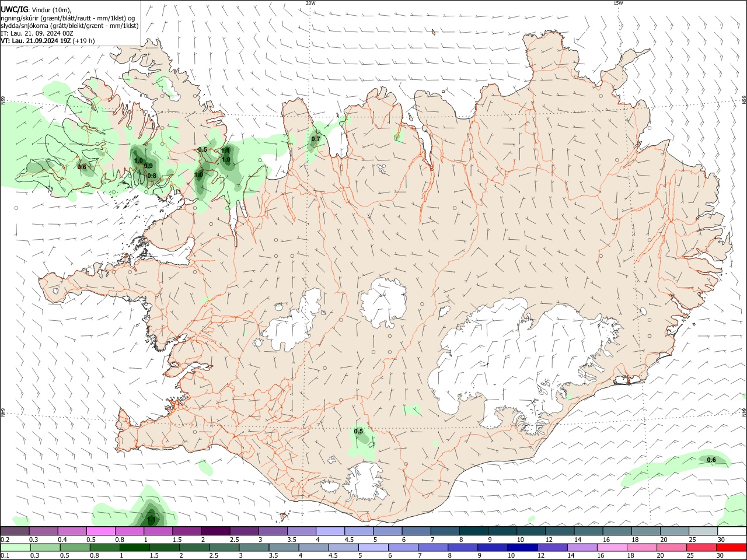The height and width of the screenshot is (560, 747).
Task: Click the '0.2' label on the snow scale
Action: [x=5, y=540]
